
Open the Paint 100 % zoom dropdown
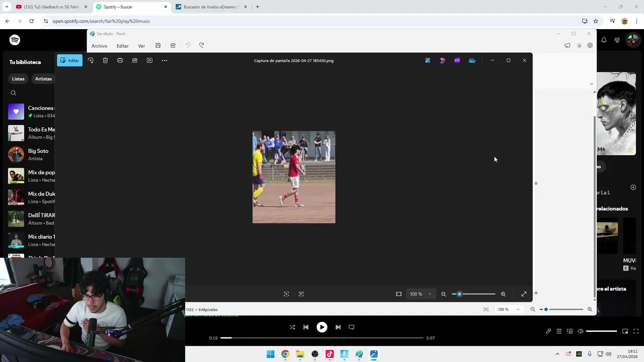coord(508,309)
